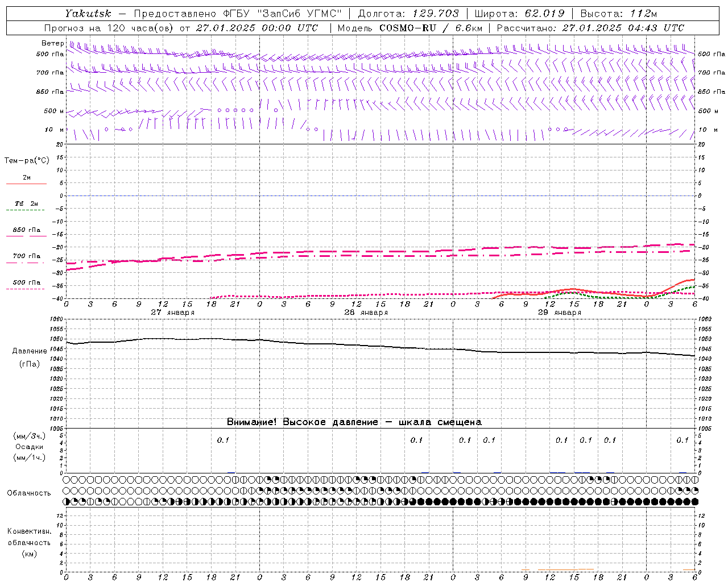Click the Ветер panel label
The image size is (728, 582).
click(x=52, y=43)
